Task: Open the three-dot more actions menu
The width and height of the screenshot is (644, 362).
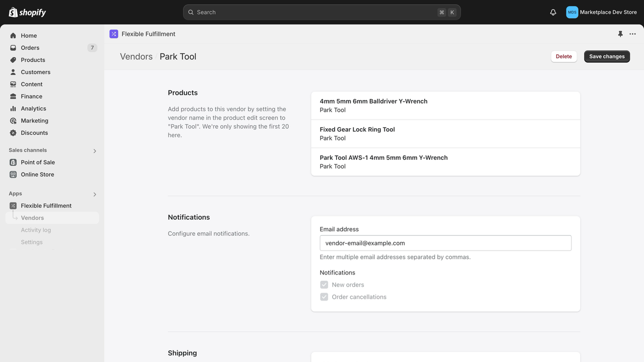Action: coord(632,34)
